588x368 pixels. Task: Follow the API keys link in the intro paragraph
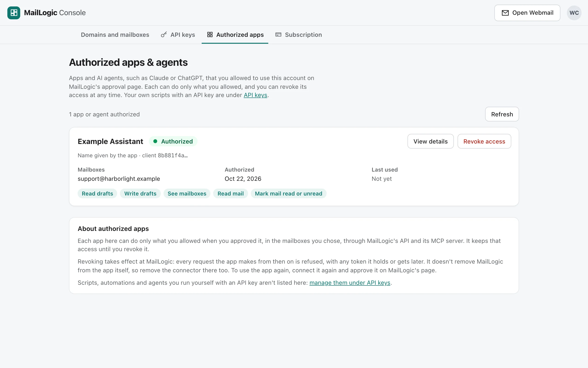pyautogui.click(x=255, y=95)
